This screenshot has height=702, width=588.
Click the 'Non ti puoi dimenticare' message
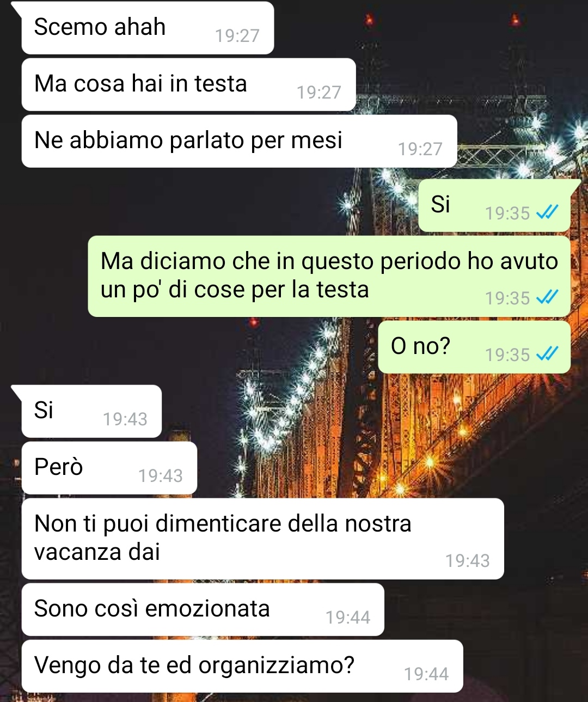tap(262, 539)
